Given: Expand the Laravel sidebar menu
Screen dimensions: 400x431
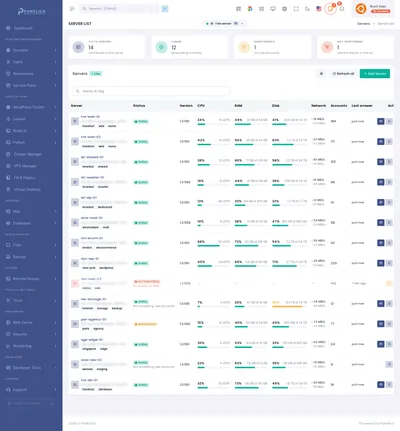Looking at the screenshot, I should pyautogui.click(x=31, y=119).
